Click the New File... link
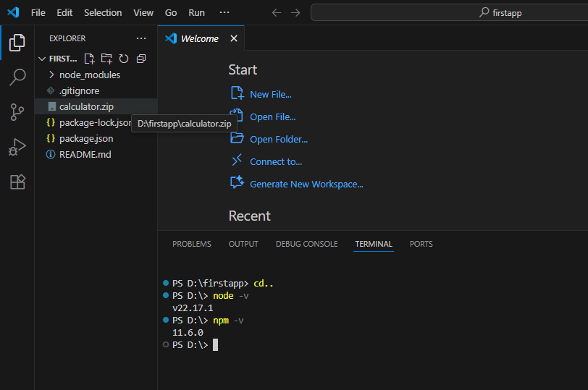 pyautogui.click(x=271, y=94)
